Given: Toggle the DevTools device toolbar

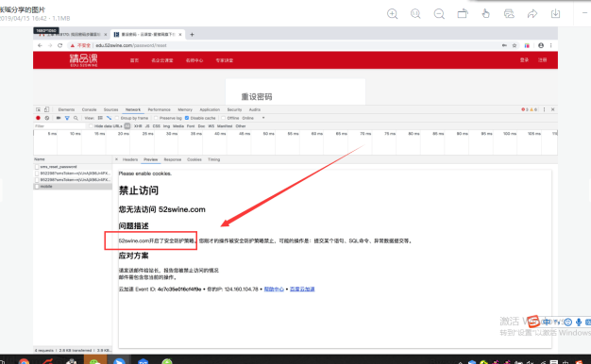Looking at the screenshot, I should 46,109.
